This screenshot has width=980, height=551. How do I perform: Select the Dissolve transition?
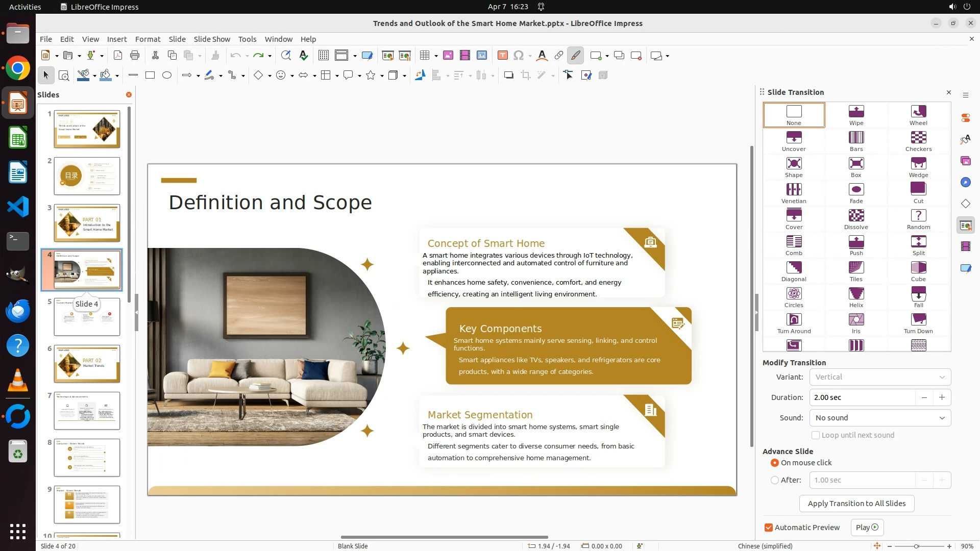coord(856,219)
